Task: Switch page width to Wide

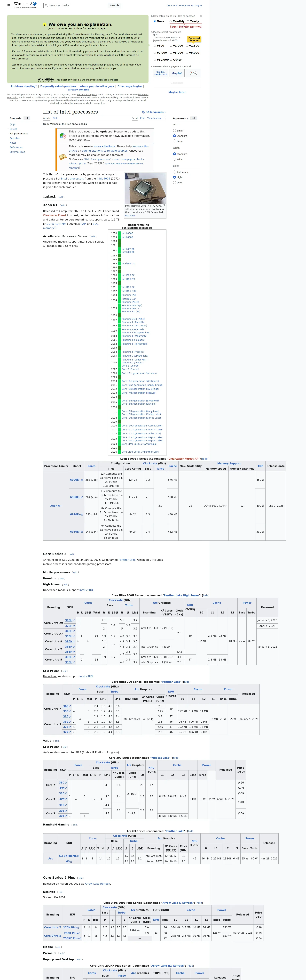Action: click(174, 159)
